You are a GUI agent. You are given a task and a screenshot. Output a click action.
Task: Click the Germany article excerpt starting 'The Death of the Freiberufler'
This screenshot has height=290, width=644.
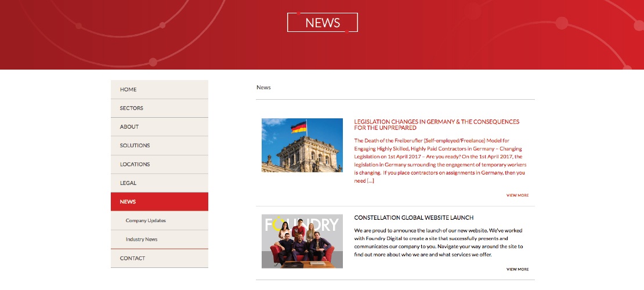(x=440, y=161)
